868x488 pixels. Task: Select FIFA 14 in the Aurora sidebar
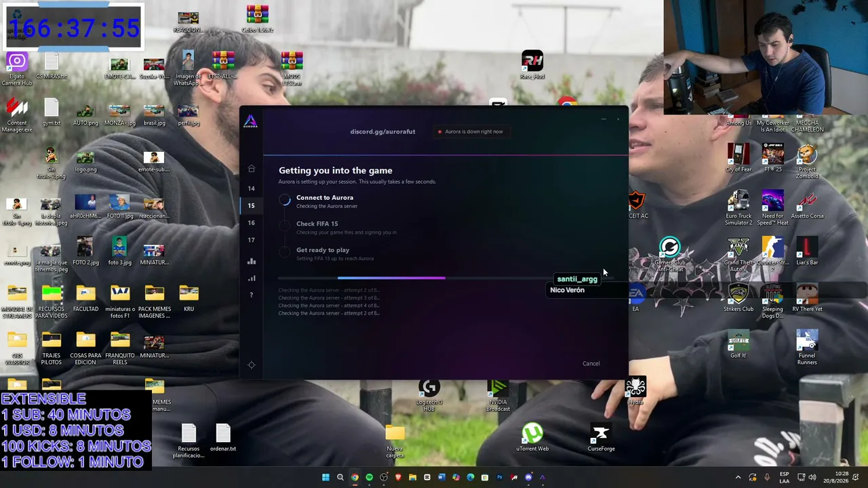click(x=251, y=188)
